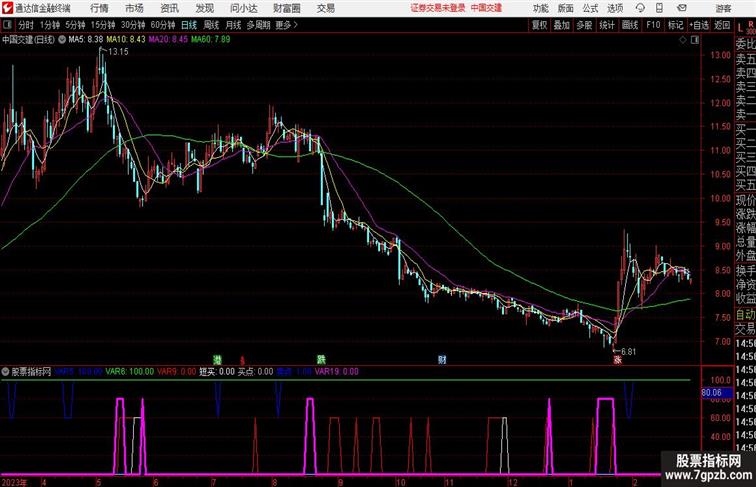Click the 多股 multi-stock button
The height and width of the screenshot is (487, 756).
(x=584, y=25)
